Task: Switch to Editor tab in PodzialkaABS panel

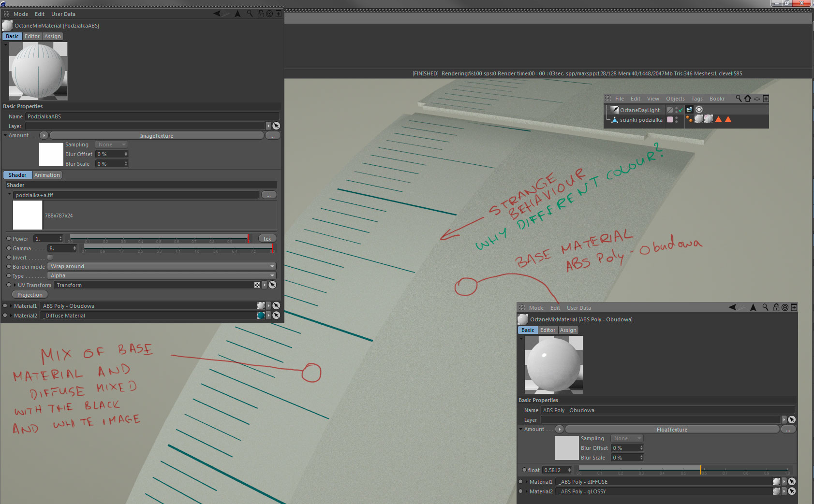Action: [x=32, y=36]
